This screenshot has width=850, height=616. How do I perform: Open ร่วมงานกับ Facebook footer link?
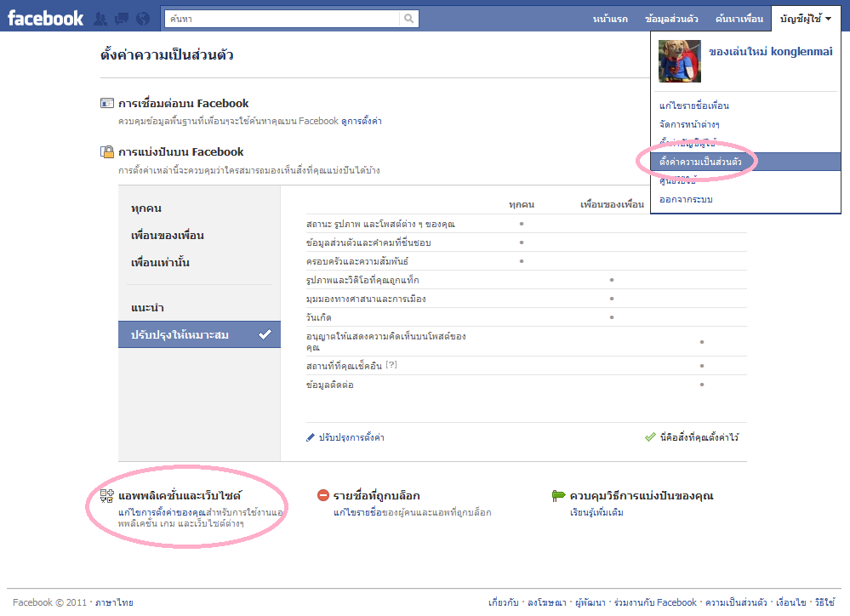tap(655, 602)
